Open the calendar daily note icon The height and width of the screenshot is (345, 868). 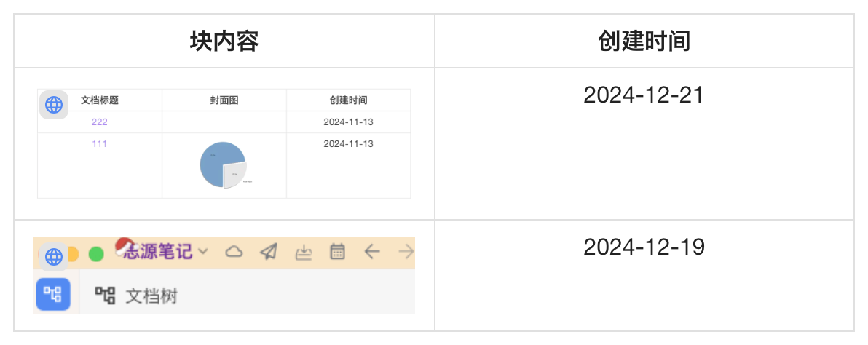[x=337, y=252]
